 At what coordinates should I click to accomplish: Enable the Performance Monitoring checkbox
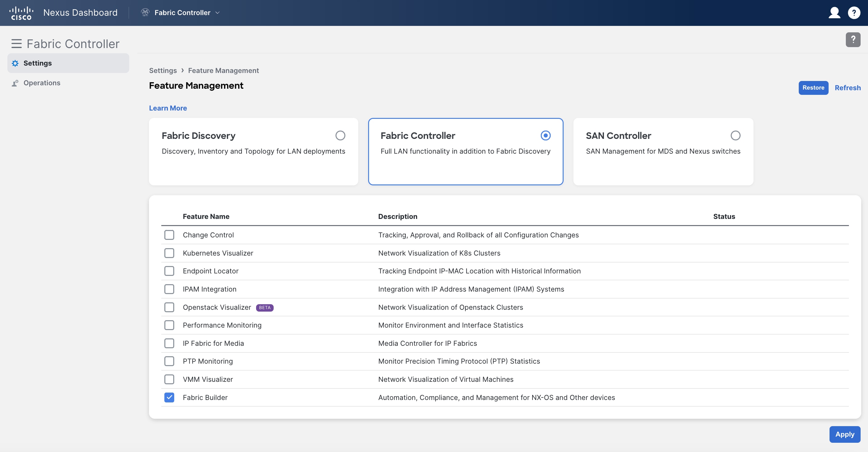click(169, 325)
